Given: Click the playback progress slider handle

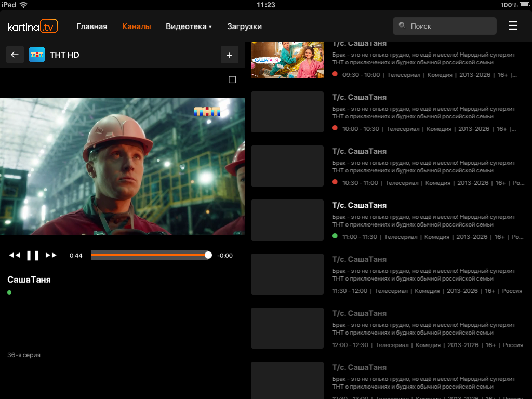Looking at the screenshot, I should pos(208,255).
